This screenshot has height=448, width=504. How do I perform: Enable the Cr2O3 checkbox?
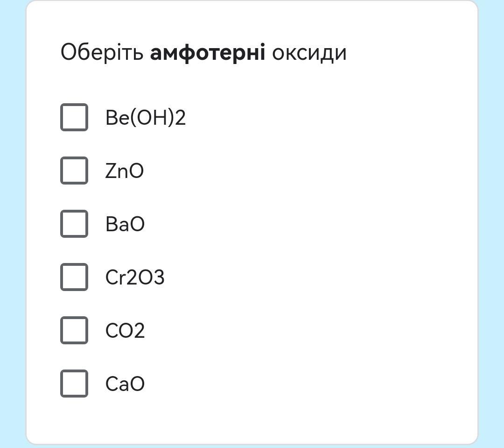click(74, 277)
